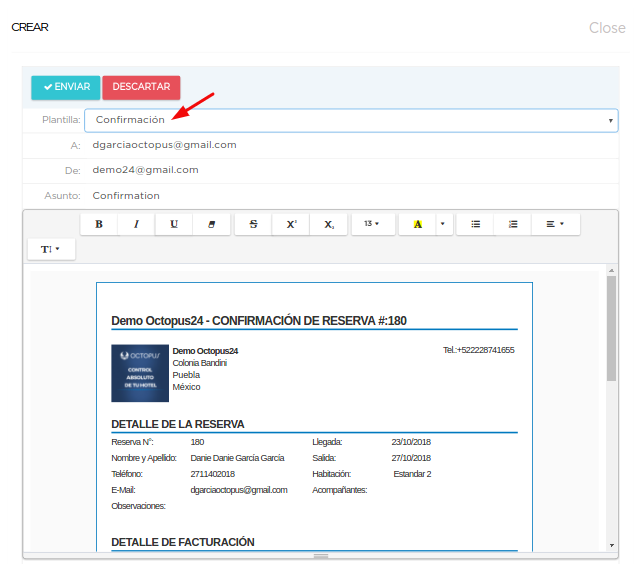Viewport: 638px width, 564px height.
Task: Apply underline formatting
Action: coord(174,224)
